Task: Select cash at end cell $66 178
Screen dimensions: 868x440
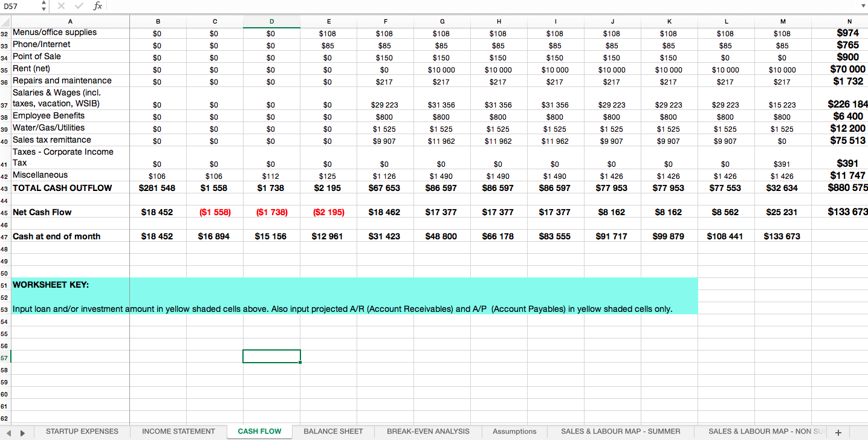Action: click(497, 236)
